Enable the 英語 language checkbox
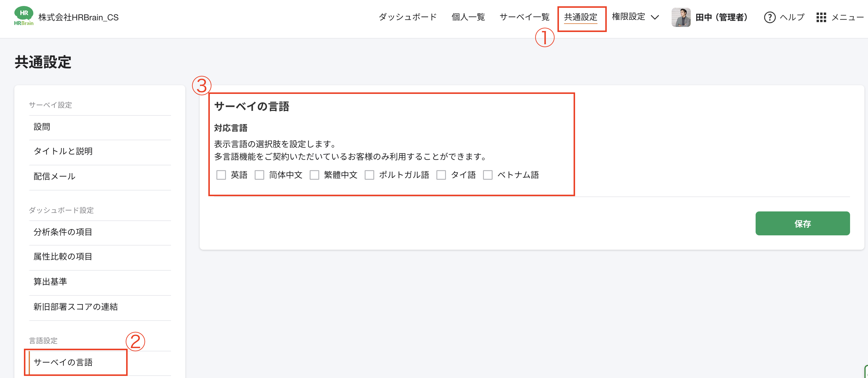The width and height of the screenshot is (868, 378). (221, 175)
